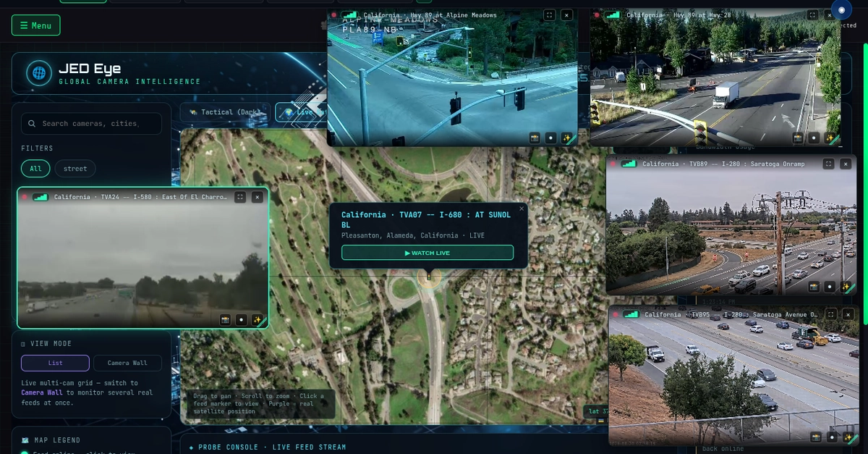Click the Camera Wall link in description
The height and width of the screenshot is (454, 868).
tap(43, 392)
